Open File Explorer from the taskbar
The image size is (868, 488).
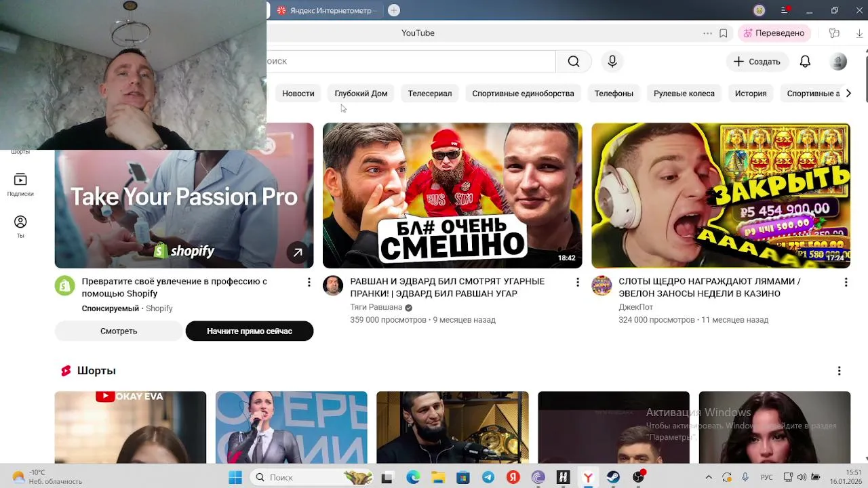438,477
